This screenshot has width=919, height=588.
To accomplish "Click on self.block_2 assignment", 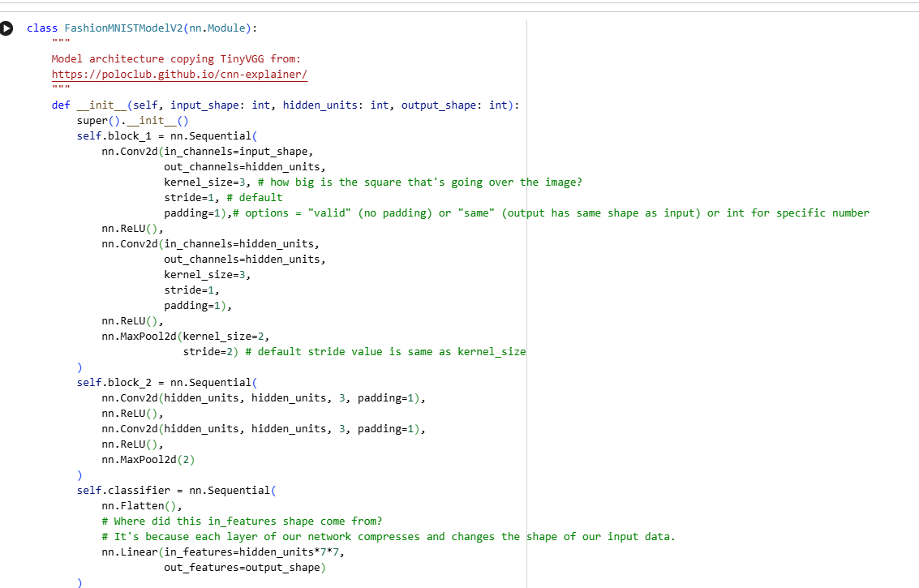I will click(114, 383).
